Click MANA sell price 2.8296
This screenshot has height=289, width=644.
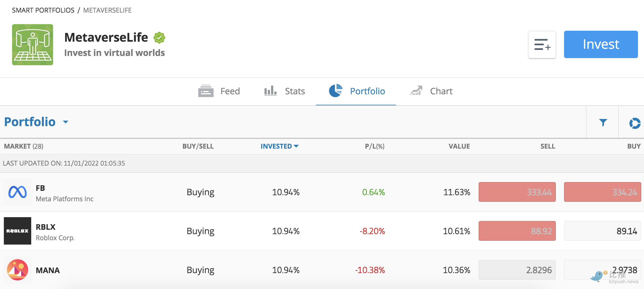pos(517,270)
